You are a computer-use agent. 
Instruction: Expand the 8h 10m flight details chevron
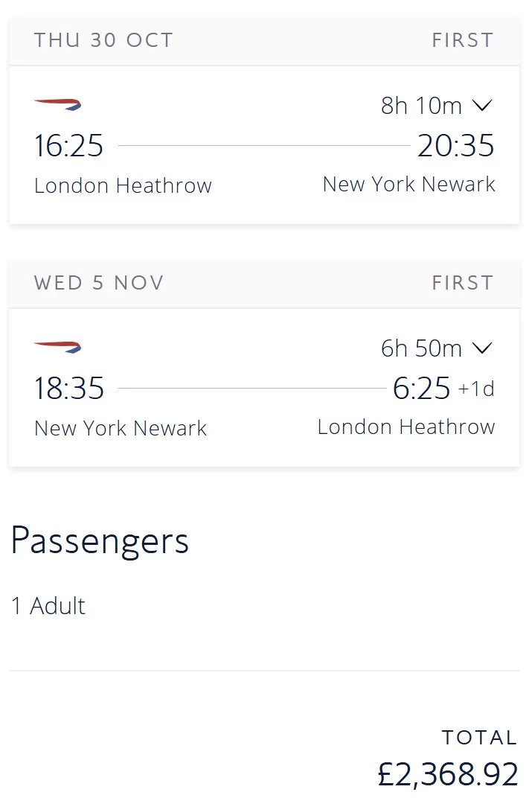coord(482,106)
